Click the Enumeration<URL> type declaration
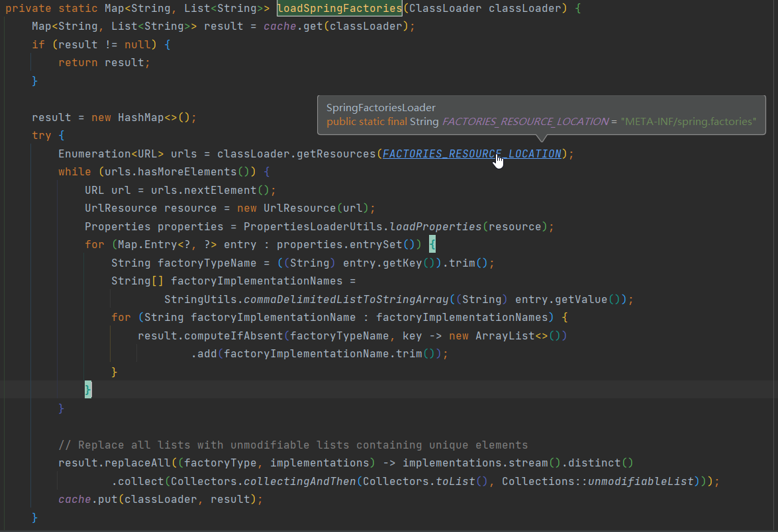778x532 pixels. click(x=111, y=154)
